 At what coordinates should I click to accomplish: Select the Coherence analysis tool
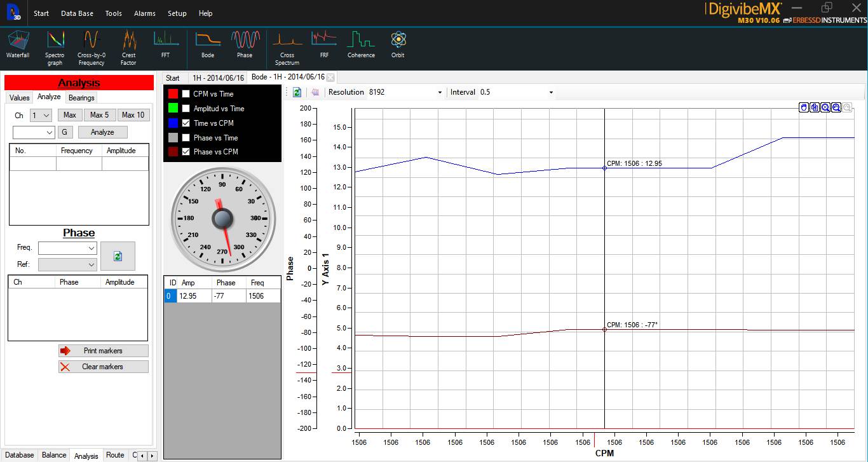(360, 43)
